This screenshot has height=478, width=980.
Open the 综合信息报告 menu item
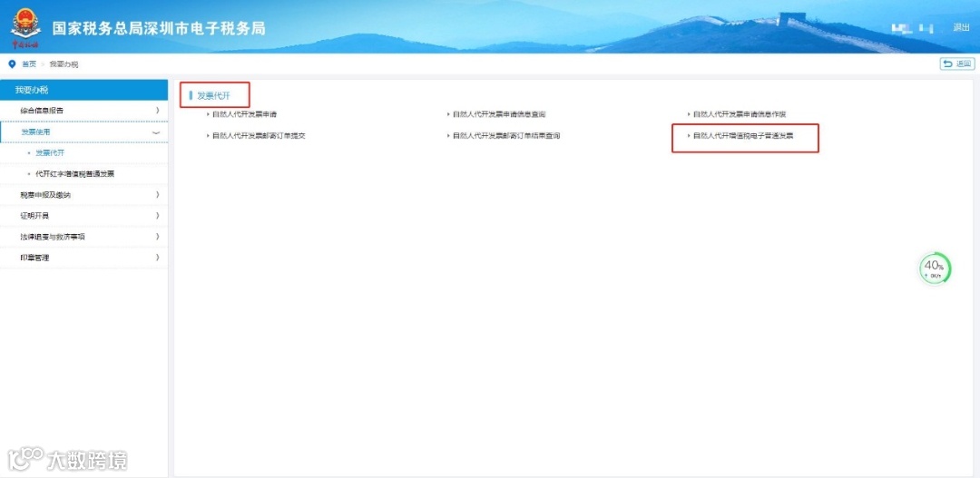click(83, 111)
